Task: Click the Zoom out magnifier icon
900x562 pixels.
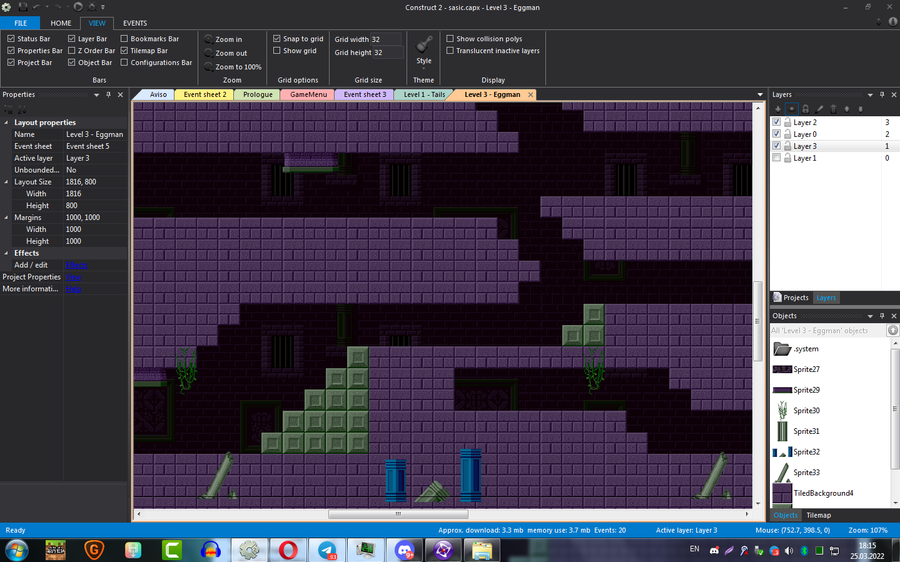Action: (210, 53)
